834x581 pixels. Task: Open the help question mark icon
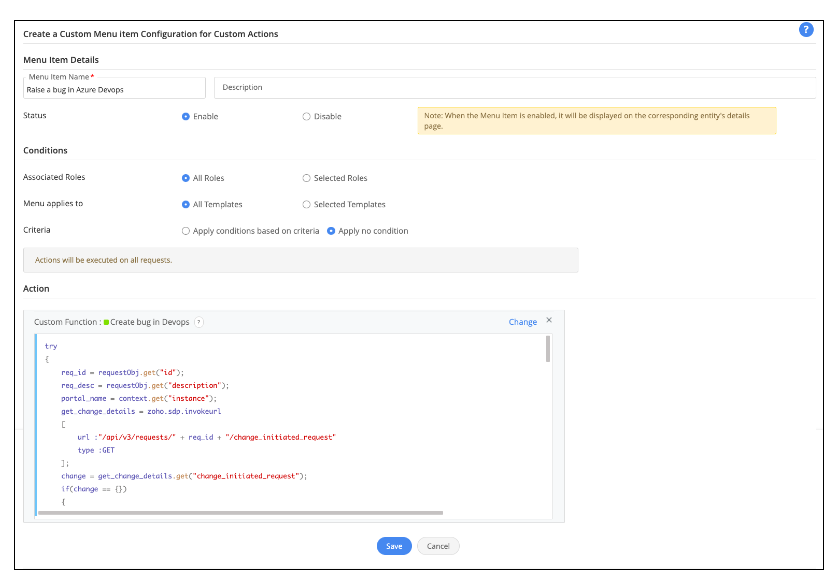point(806,30)
